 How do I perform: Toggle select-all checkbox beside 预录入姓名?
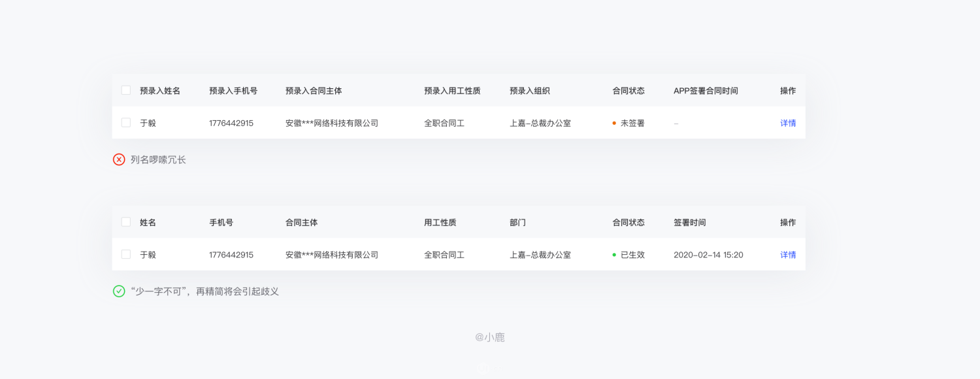[x=126, y=90]
